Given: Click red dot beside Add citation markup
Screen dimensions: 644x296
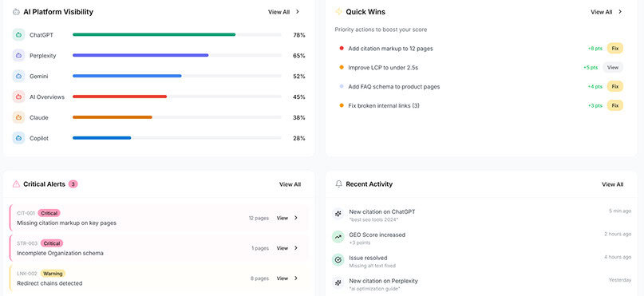Looking at the screenshot, I should 342,49.
